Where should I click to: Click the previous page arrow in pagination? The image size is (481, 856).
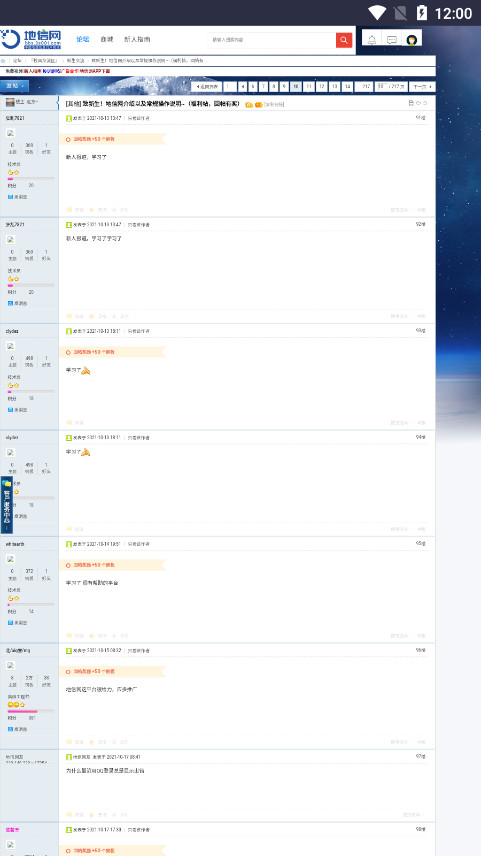[x=242, y=87]
